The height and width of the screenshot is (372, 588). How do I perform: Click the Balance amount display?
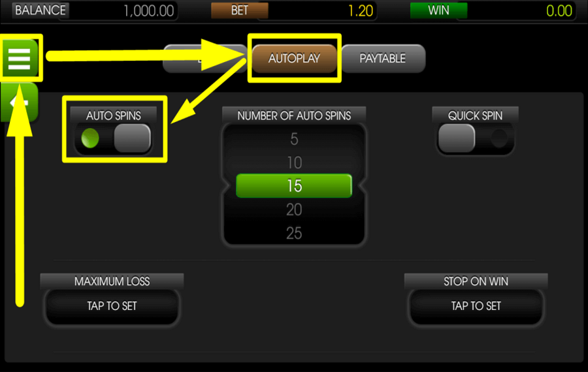pyautogui.click(x=148, y=10)
